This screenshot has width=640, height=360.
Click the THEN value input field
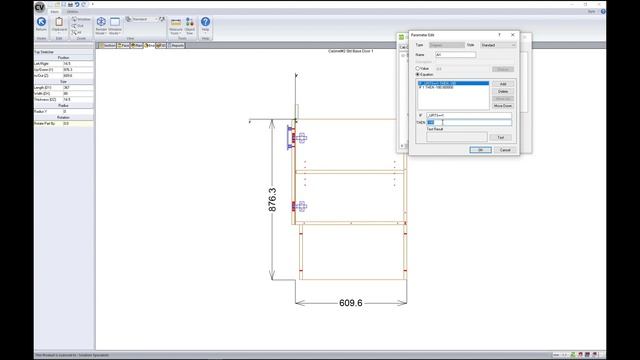coord(469,122)
